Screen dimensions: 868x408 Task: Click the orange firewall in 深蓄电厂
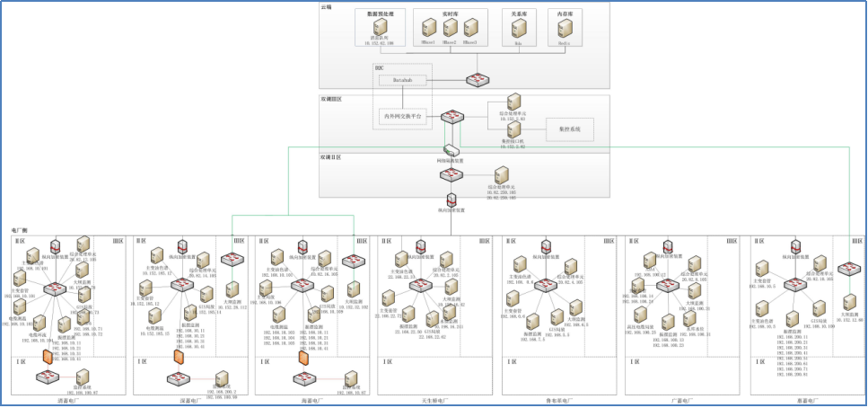179,357
